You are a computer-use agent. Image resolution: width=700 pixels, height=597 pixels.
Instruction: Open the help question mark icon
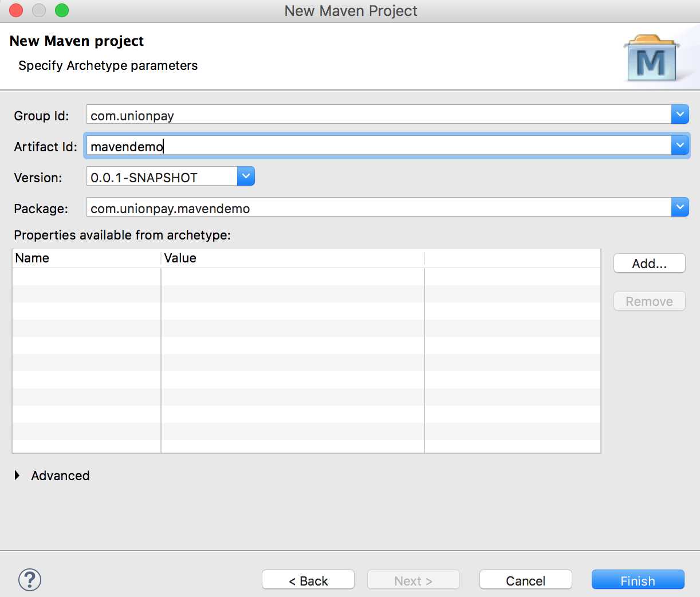pyautogui.click(x=30, y=580)
